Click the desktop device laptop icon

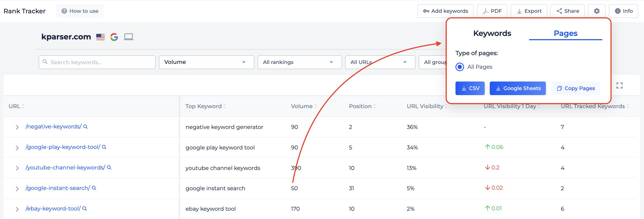[129, 37]
